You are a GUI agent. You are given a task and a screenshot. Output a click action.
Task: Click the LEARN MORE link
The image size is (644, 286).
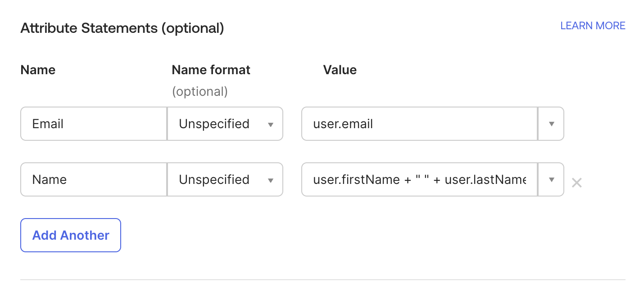click(593, 26)
